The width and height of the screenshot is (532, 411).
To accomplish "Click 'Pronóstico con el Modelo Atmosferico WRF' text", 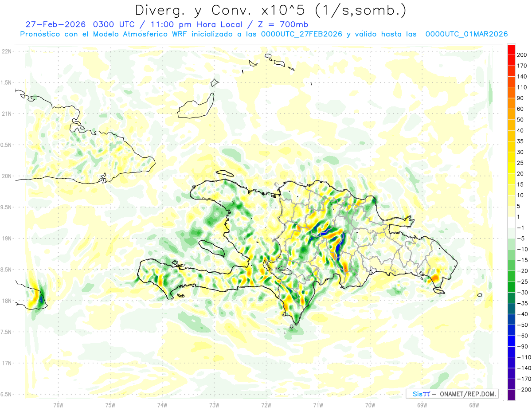I will 104,34.
